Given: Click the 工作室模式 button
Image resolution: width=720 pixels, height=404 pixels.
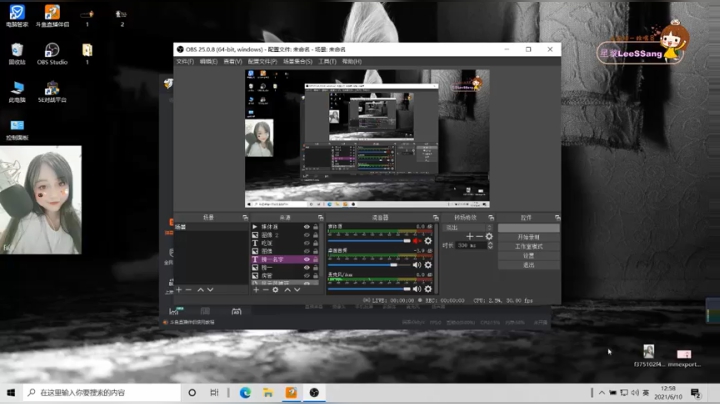Looking at the screenshot, I should click(529, 246).
